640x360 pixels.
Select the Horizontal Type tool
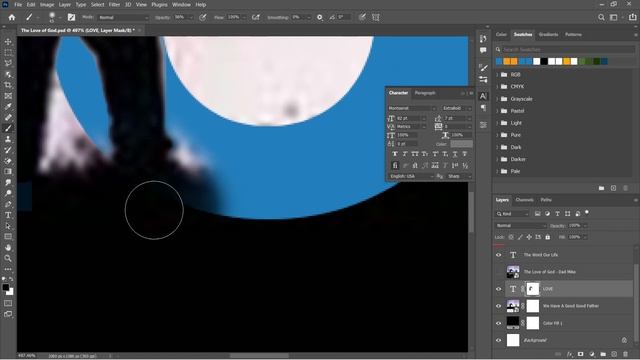8,215
